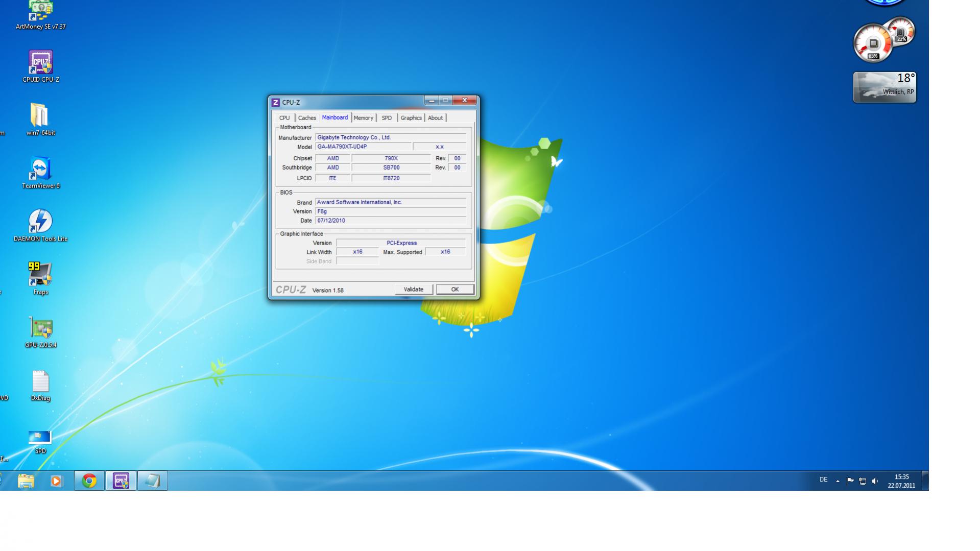This screenshot has width=980, height=551.
Task: Click the Max. Supported x16 value
Action: tap(445, 252)
